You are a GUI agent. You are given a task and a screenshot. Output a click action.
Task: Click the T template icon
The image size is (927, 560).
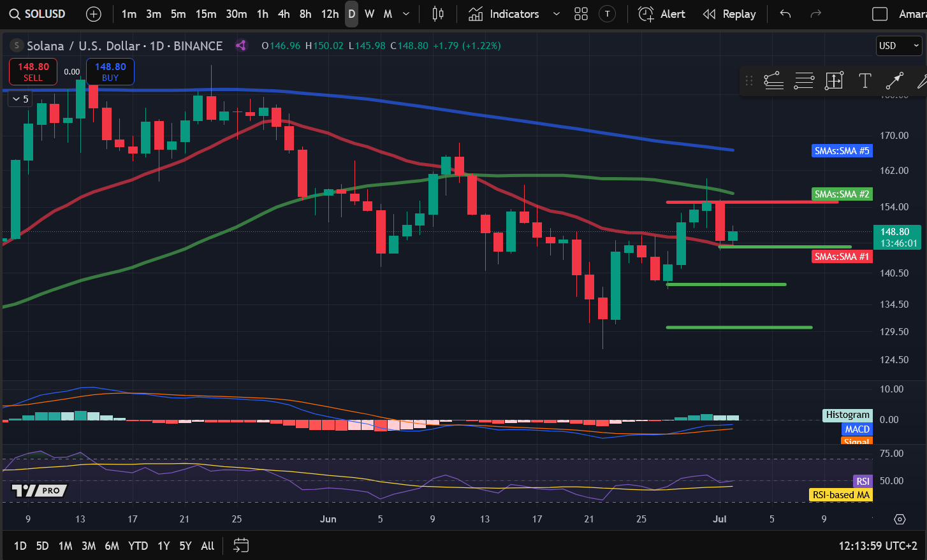(x=608, y=14)
